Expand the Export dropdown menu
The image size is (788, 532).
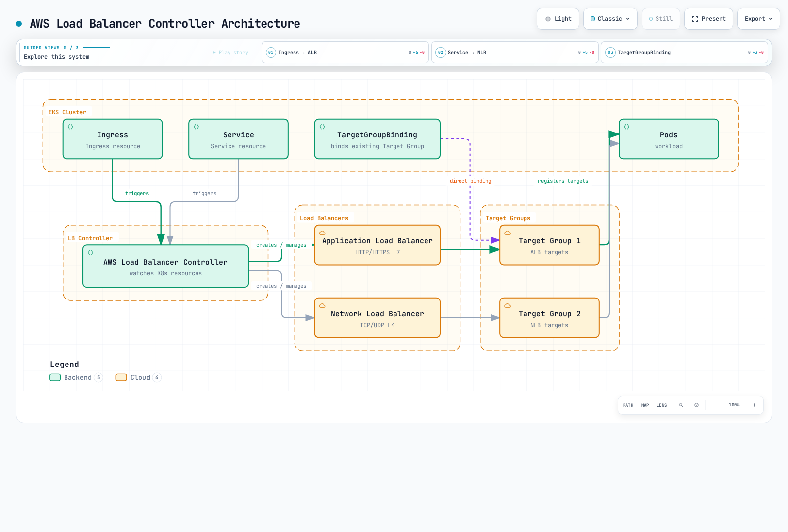tap(758, 19)
